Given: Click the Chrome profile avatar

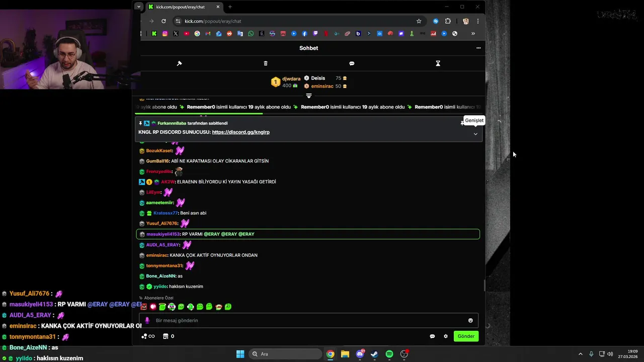Looking at the screenshot, I should [465, 21].
